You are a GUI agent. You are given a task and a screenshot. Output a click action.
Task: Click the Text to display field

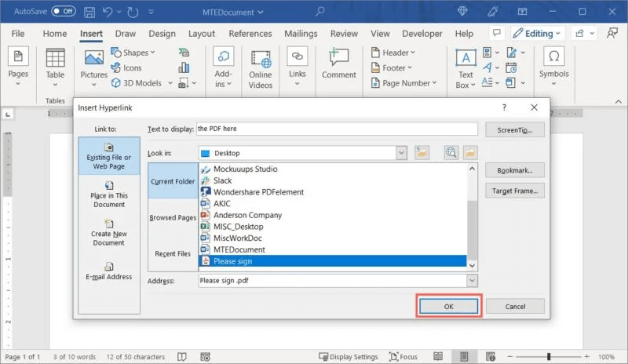[337, 129]
